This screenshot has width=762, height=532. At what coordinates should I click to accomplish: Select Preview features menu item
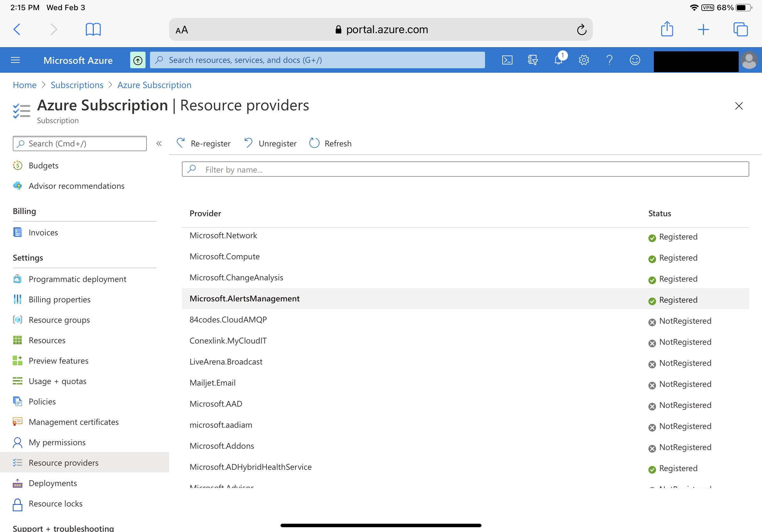pos(58,361)
